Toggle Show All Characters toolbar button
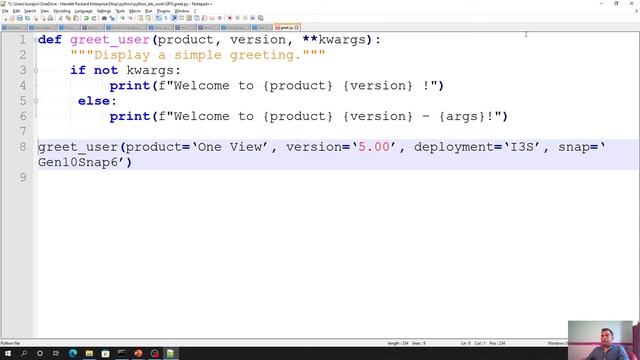 [166, 18]
